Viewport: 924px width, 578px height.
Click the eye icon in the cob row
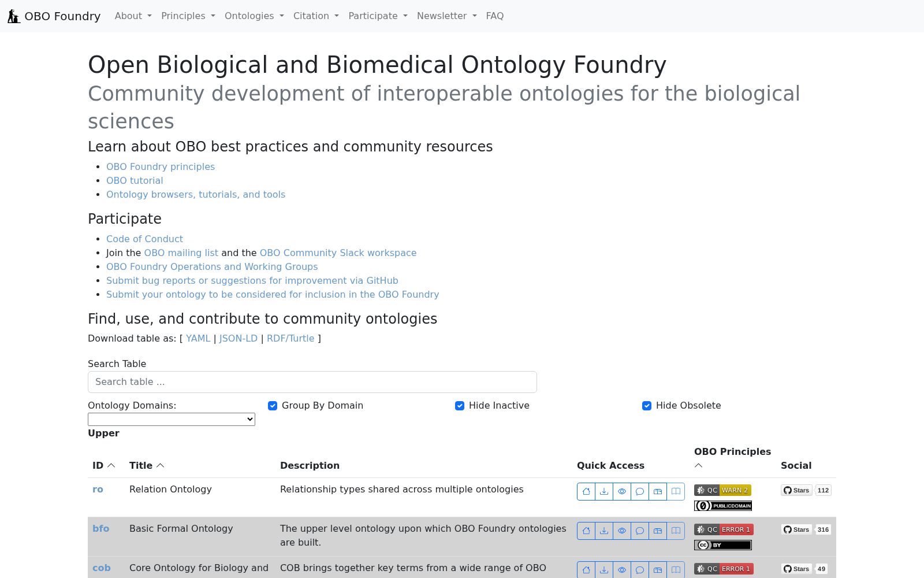[x=622, y=570]
